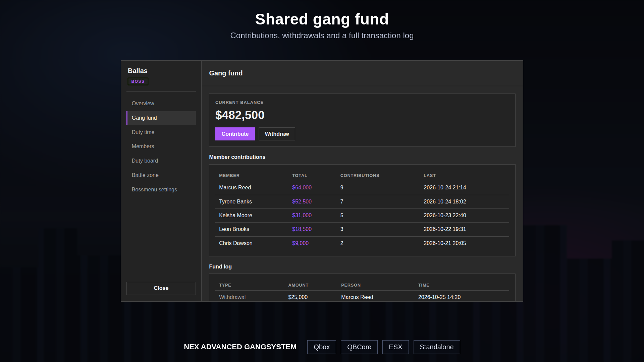This screenshot has height=362, width=644.
Task: Click the Withdraw button
Action: 277,134
